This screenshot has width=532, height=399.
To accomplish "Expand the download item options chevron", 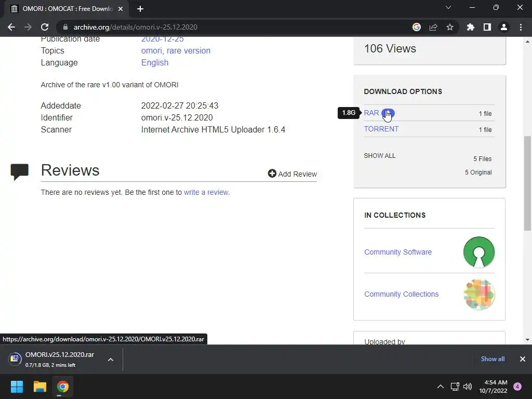I will pyautogui.click(x=111, y=360).
